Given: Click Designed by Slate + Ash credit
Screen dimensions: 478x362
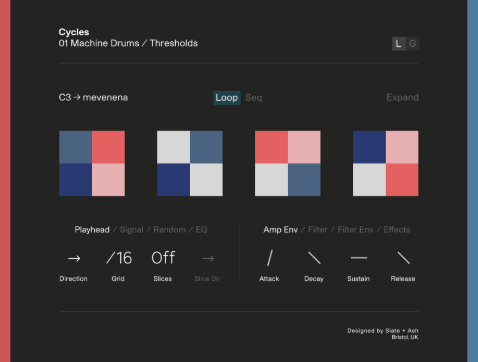Looking at the screenshot, I should point(383,331).
